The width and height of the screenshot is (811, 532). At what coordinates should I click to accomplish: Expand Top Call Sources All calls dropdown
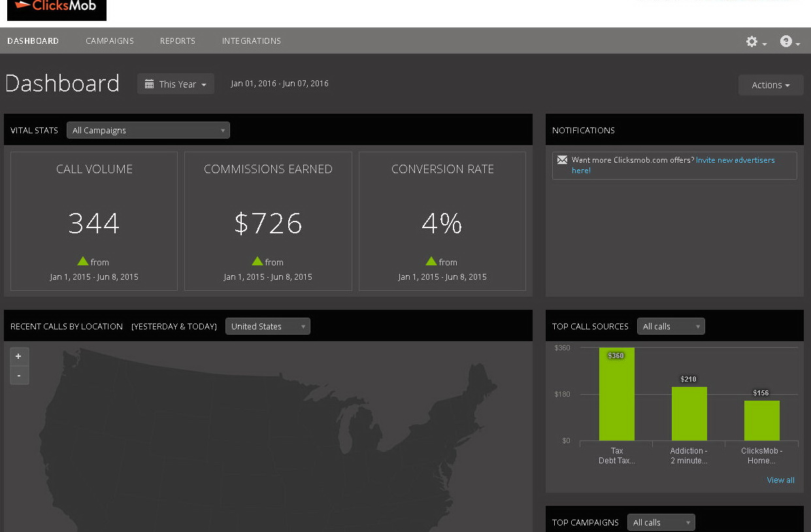[x=670, y=326]
